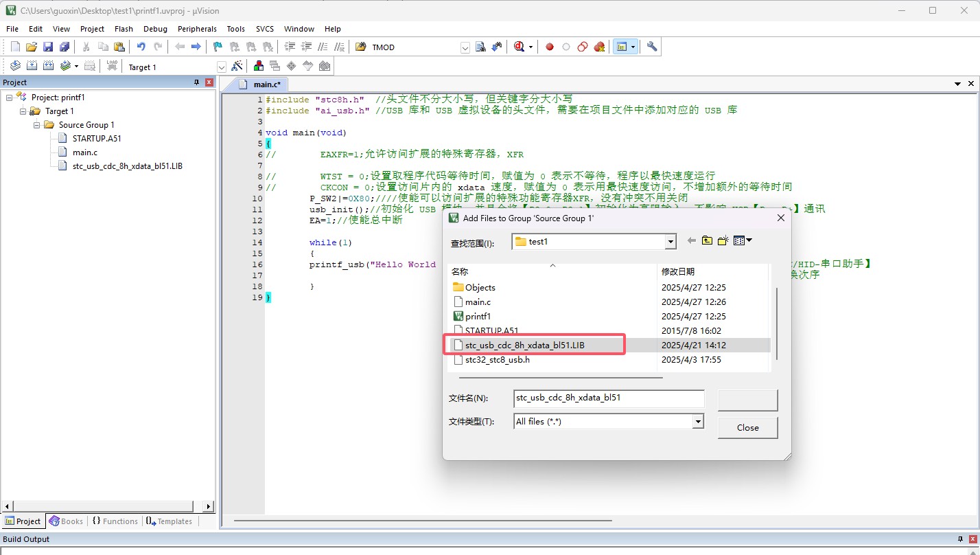
Task: Close Add Files dialog with X
Action: click(x=780, y=218)
